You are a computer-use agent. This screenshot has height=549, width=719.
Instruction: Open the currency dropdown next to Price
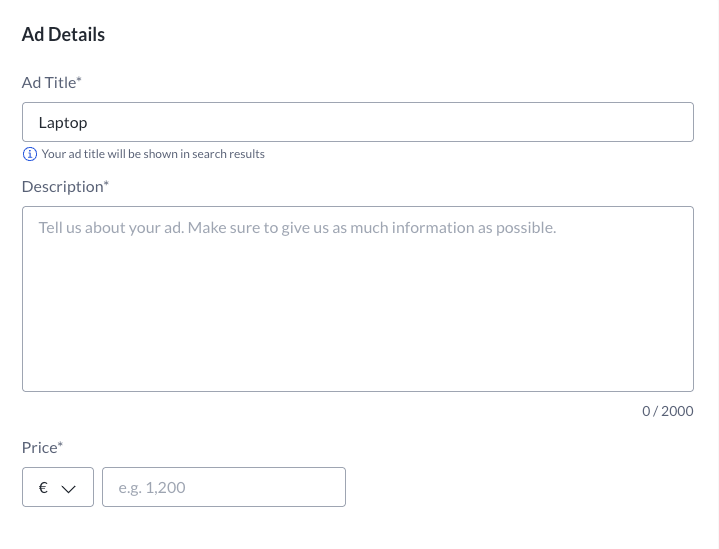58,487
